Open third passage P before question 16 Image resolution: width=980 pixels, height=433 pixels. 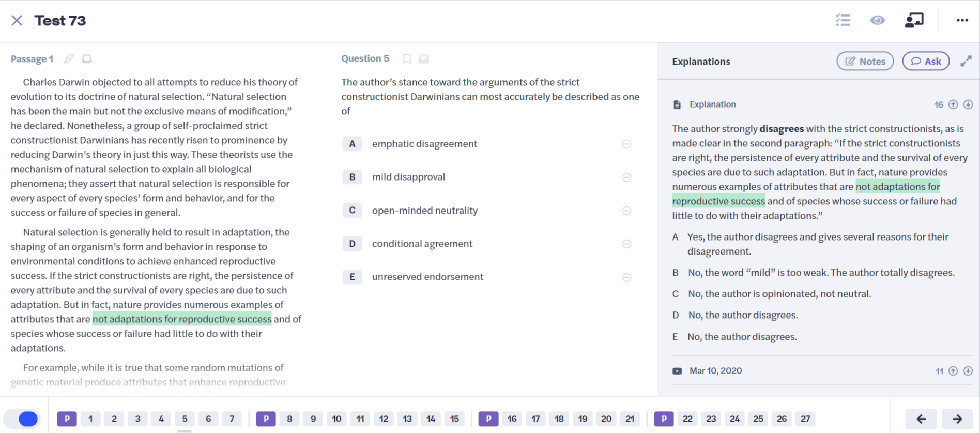point(488,419)
